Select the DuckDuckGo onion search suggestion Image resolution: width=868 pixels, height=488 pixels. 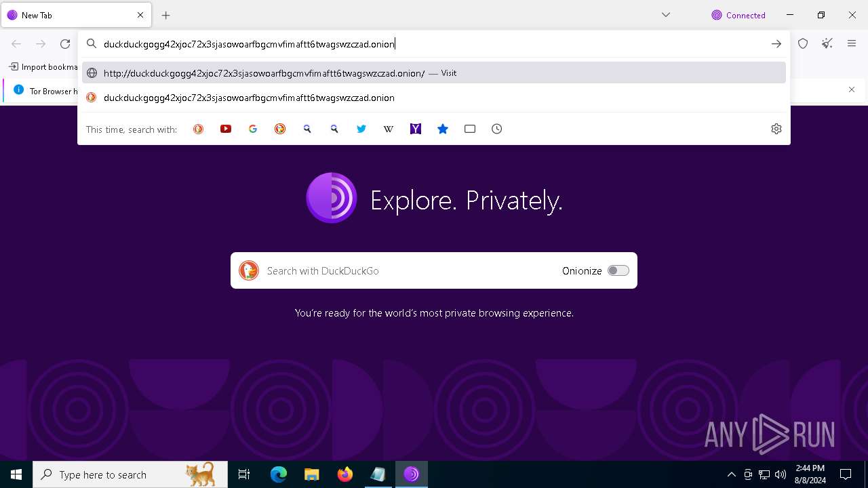click(434, 98)
